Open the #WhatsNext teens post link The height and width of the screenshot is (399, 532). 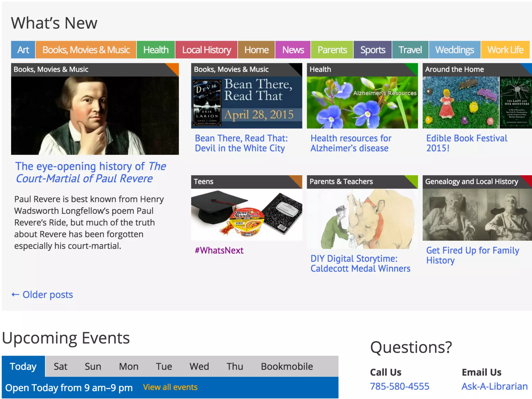[219, 250]
